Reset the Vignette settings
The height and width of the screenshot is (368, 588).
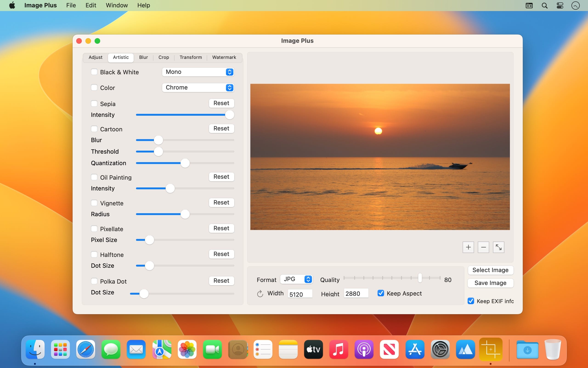(x=221, y=202)
